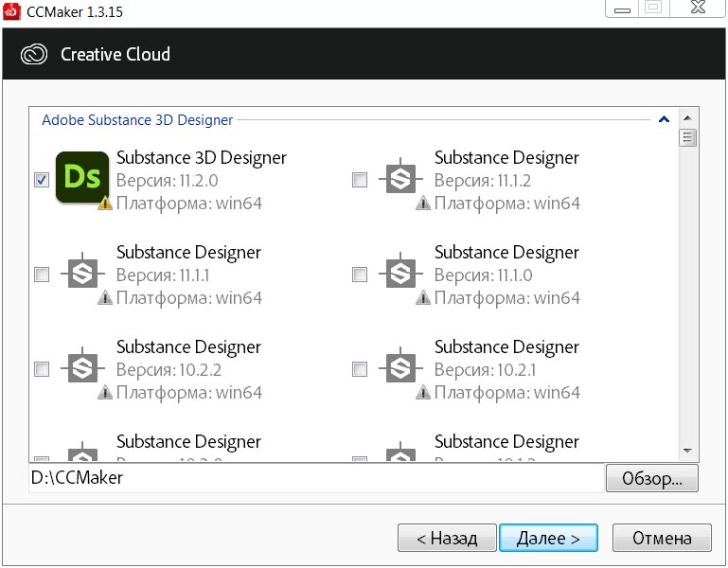Check the Substance Designer 10.2.2 checkbox
This screenshot has width=728, height=568.
(42, 369)
